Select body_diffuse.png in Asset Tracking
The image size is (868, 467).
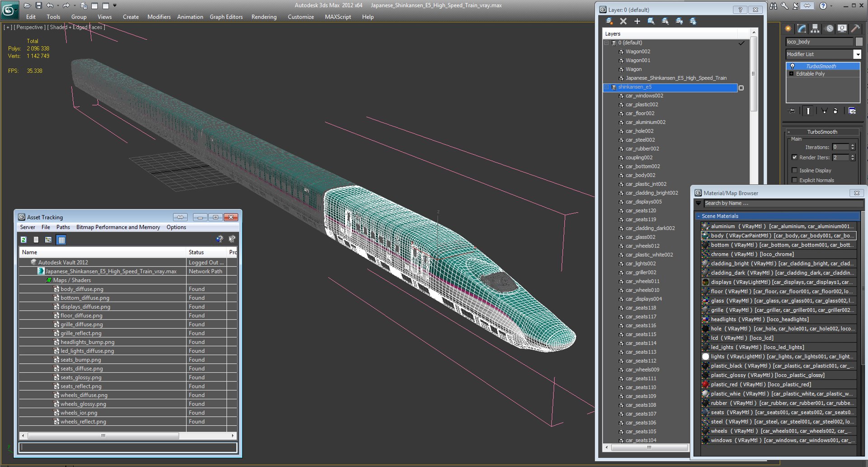tap(82, 289)
